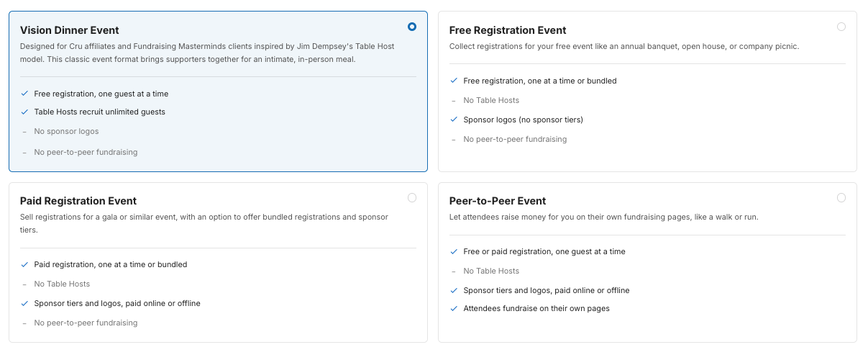Click the checkmark beside Sponsor logos (no sponsor tiers)
Screen dimensions: 868x355
(x=454, y=120)
